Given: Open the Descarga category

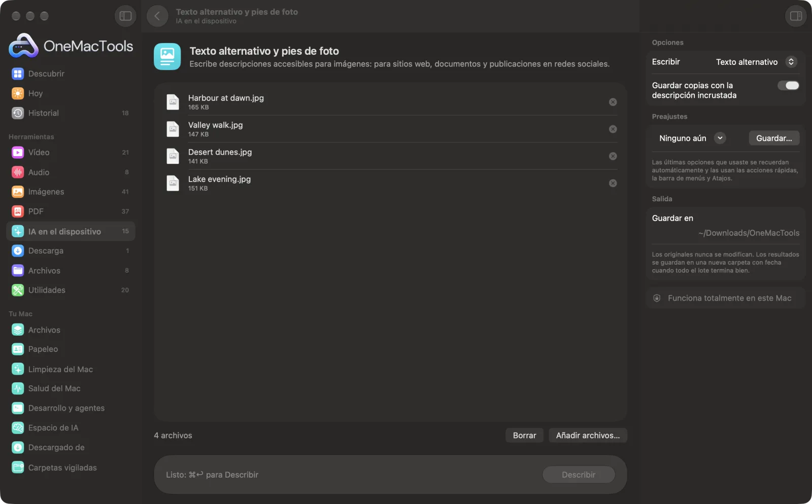Looking at the screenshot, I should click(71, 251).
